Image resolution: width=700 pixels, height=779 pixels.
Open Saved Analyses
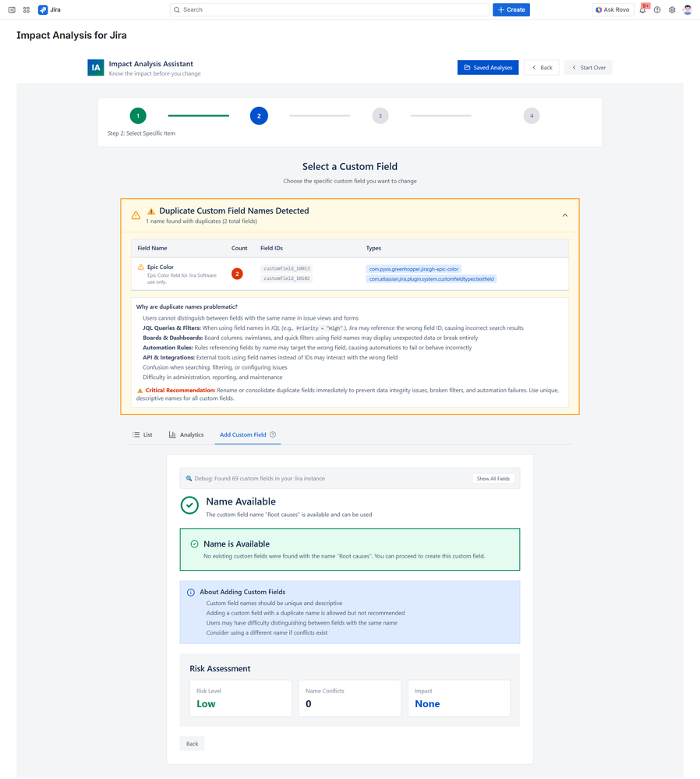coord(487,67)
